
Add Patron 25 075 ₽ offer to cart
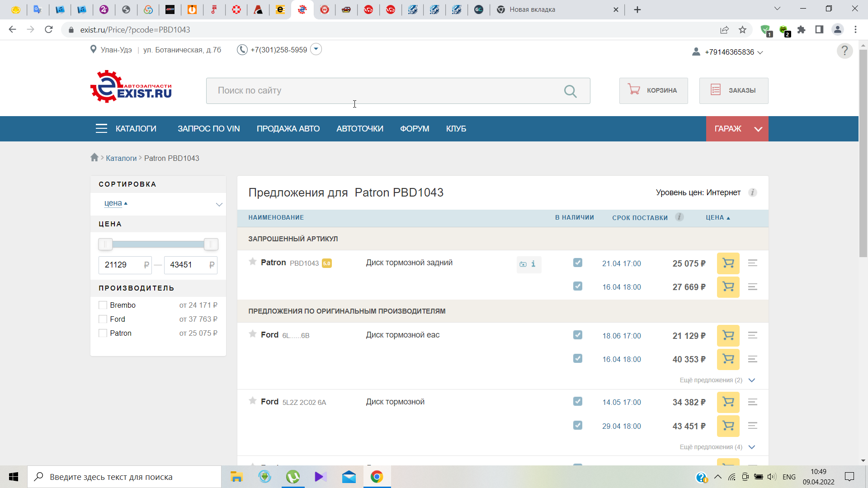[728, 263]
